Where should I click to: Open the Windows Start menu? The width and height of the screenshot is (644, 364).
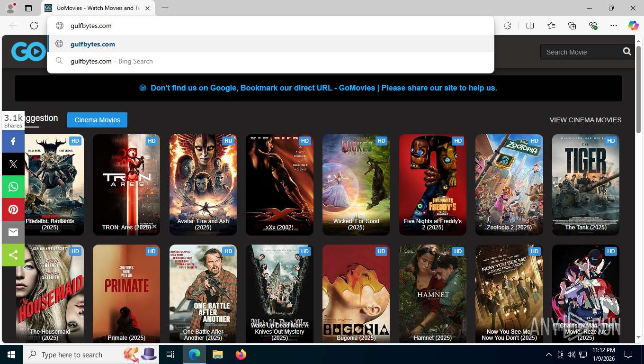coord(11,355)
